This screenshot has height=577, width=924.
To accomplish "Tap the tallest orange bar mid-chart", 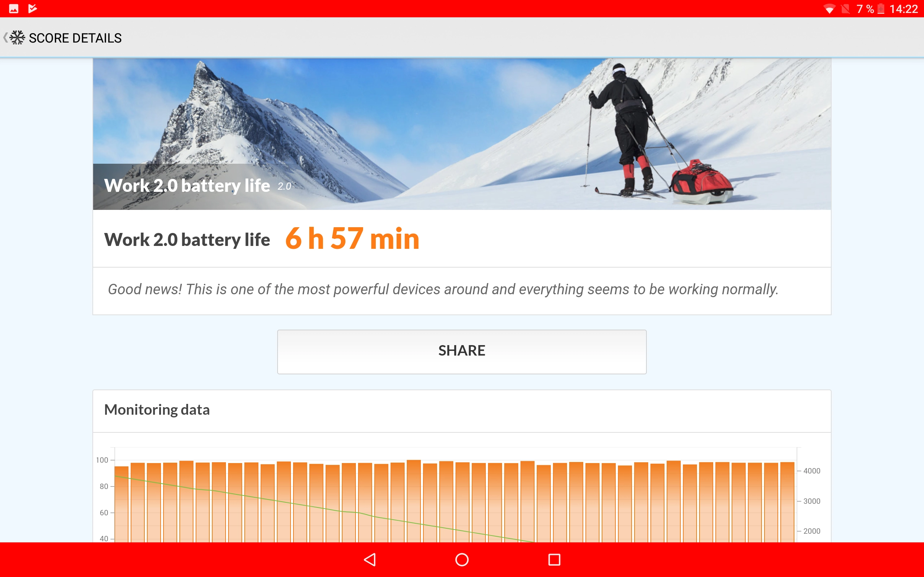I will (414, 501).
